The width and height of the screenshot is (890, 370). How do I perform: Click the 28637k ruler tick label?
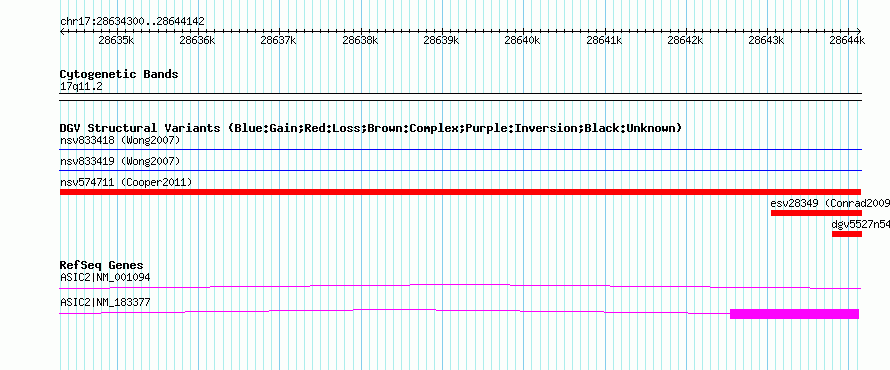click(278, 40)
